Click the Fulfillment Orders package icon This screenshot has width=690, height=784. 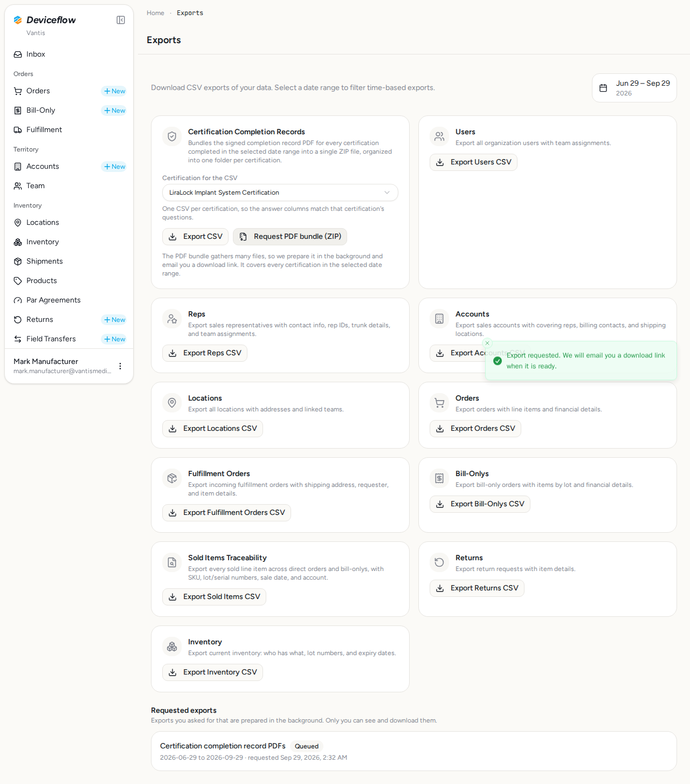pos(172,478)
